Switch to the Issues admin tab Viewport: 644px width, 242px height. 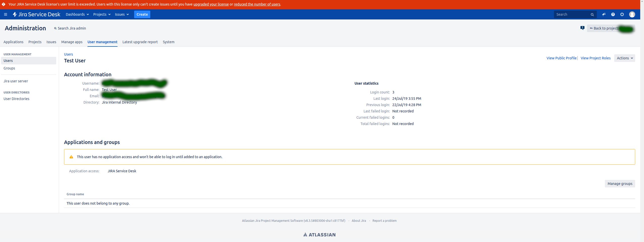51,42
